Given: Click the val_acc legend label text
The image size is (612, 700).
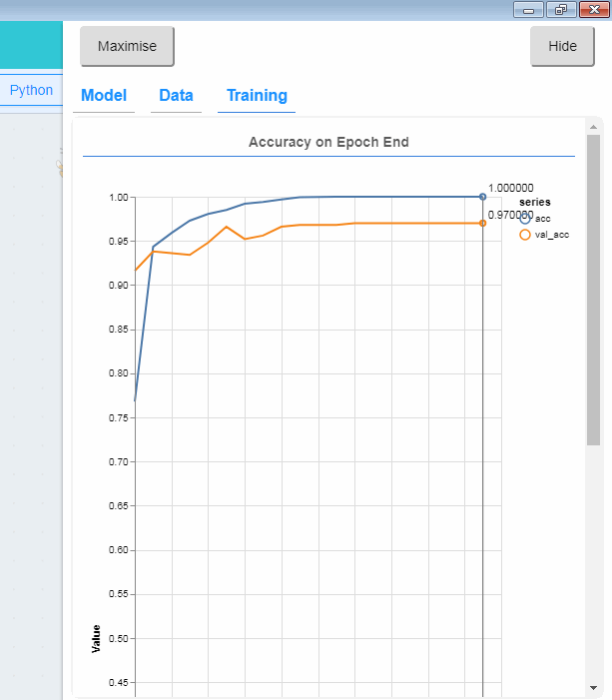Looking at the screenshot, I should tap(552, 235).
